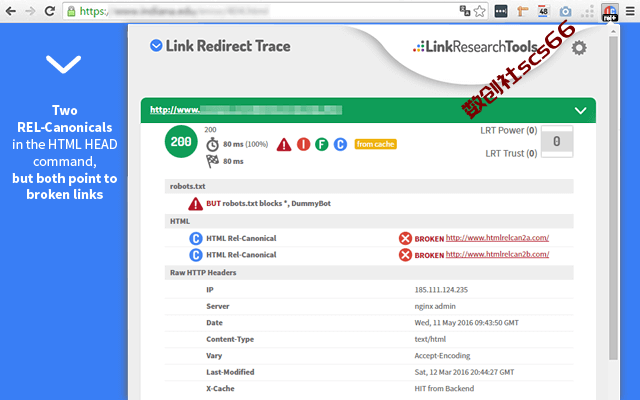Click the green F indicator icon

tap(322, 144)
